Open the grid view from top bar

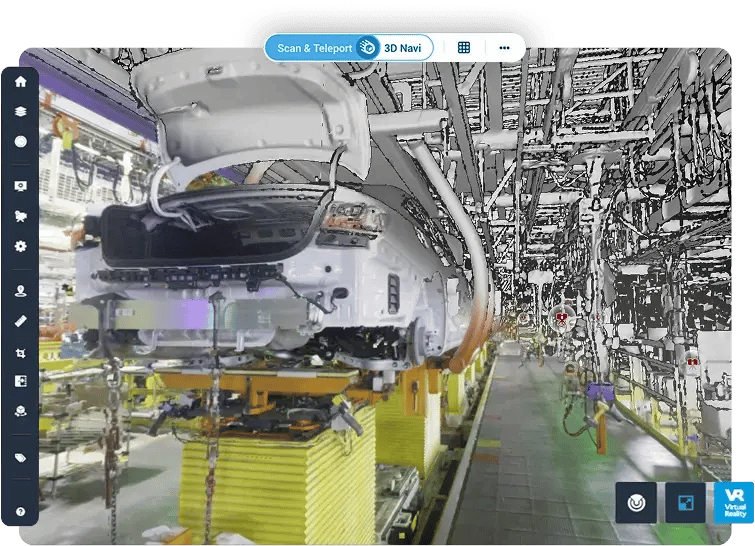click(x=464, y=48)
